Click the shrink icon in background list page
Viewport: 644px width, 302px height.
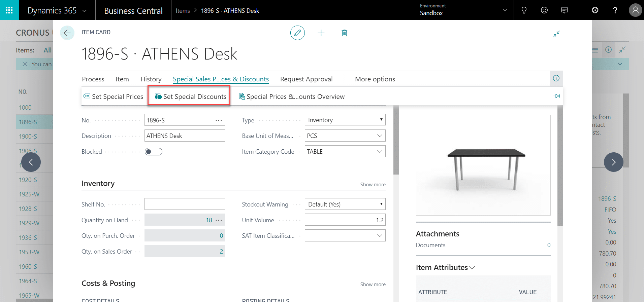click(x=622, y=50)
